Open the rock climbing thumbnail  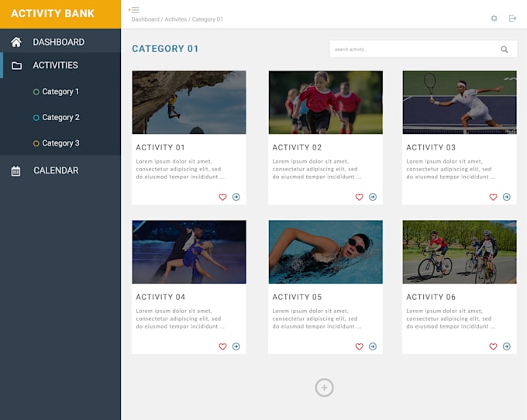[x=189, y=102]
